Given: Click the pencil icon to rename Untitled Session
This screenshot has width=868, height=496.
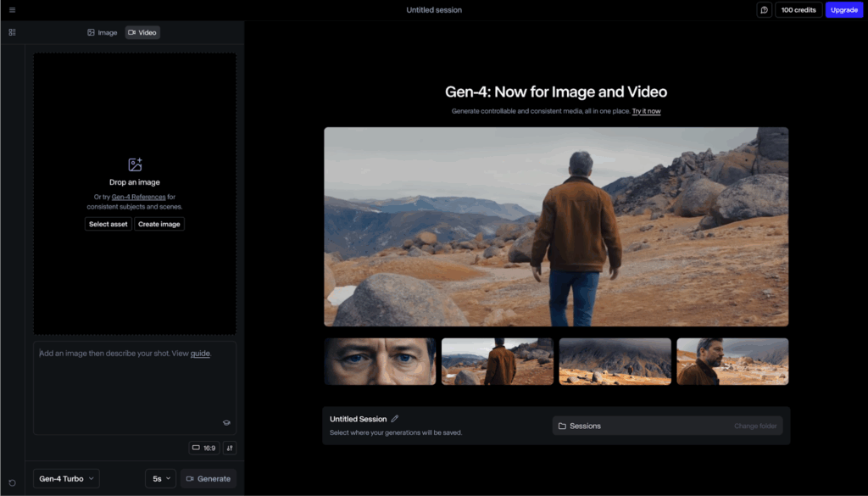Looking at the screenshot, I should pos(395,419).
